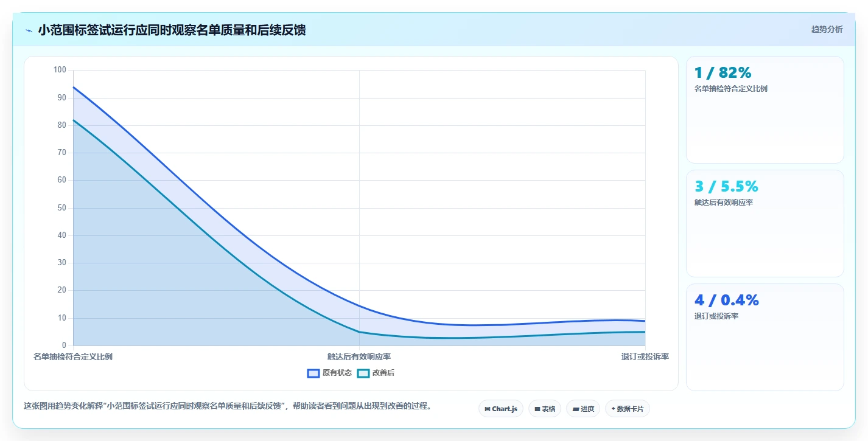Click the 名单抽检符合定义比例 x-axis label

(73, 356)
